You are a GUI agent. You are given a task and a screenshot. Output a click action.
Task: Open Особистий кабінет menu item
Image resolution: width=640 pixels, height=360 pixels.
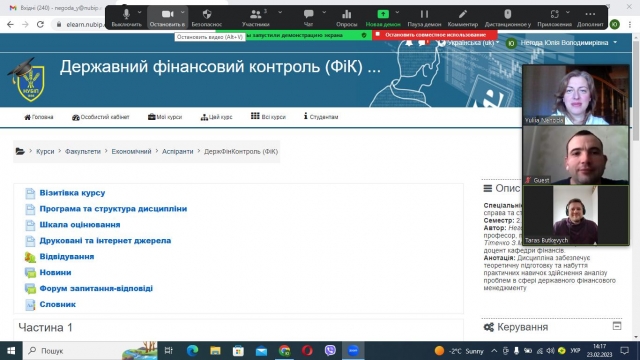point(100,117)
